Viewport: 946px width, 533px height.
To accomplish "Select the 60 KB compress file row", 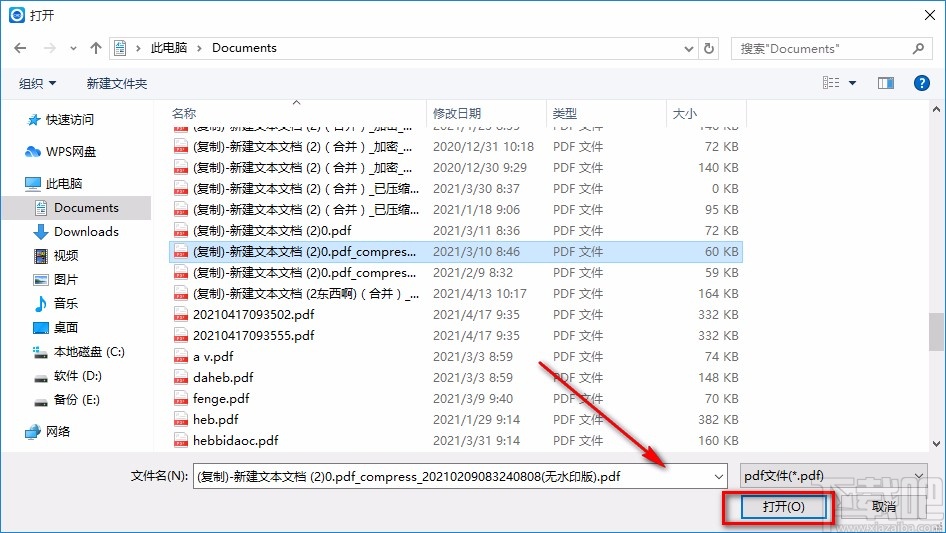I will point(456,252).
